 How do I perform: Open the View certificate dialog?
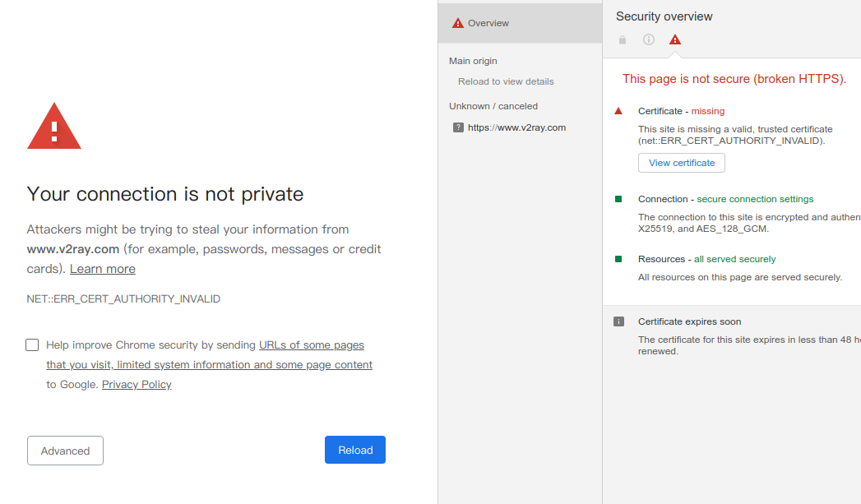pos(681,163)
